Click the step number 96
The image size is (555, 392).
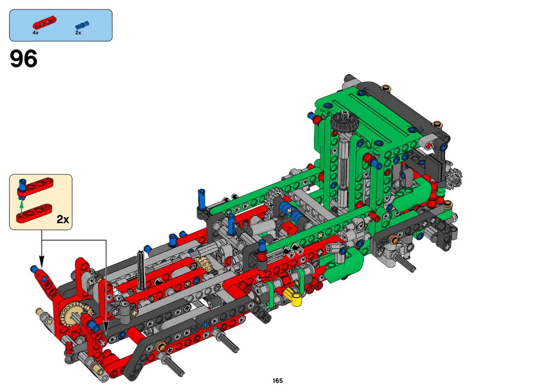point(23,59)
